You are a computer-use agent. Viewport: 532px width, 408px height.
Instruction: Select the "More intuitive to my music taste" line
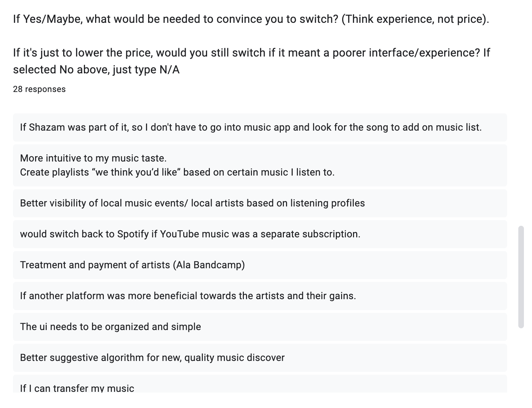pos(93,158)
